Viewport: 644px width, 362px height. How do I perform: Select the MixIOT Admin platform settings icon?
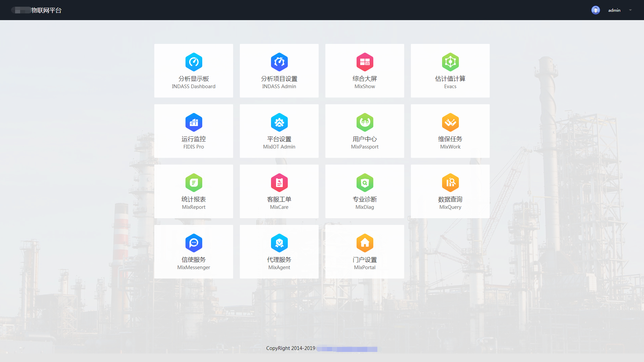click(x=279, y=122)
